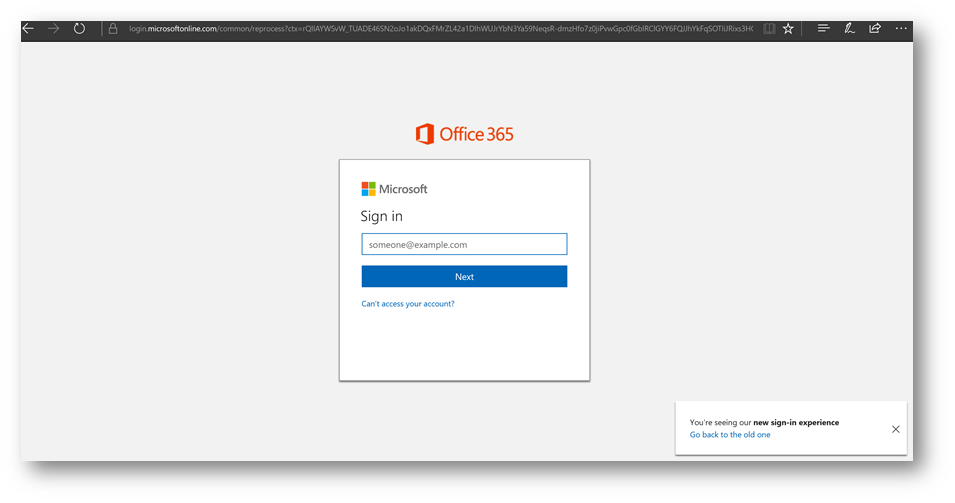Screen dimensions: 955x503
Task: Reload the page with the refresh icon
Action: (x=79, y=29)
